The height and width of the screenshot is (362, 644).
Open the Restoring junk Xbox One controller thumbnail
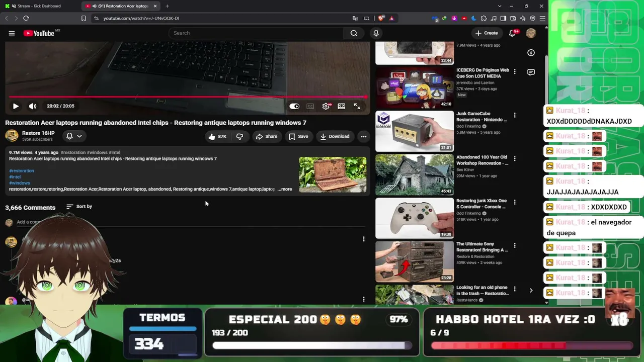click(415, 218)
